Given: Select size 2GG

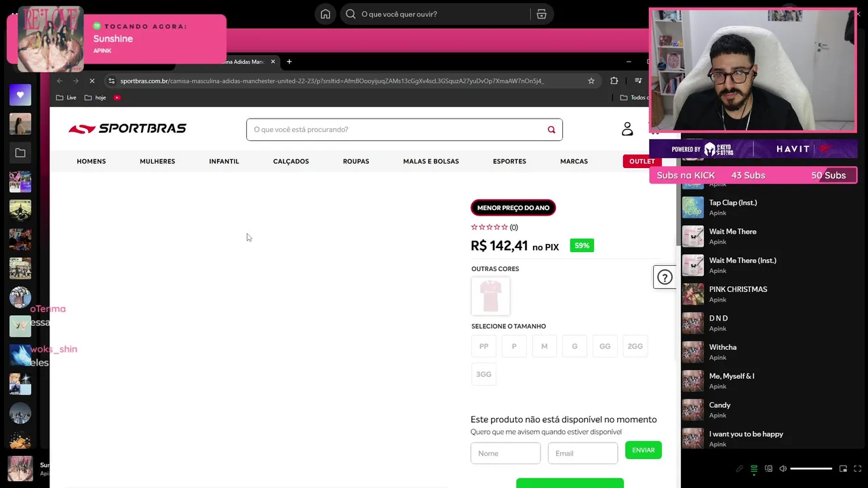Looking at the screenshot, I should [x=635, y=346].
